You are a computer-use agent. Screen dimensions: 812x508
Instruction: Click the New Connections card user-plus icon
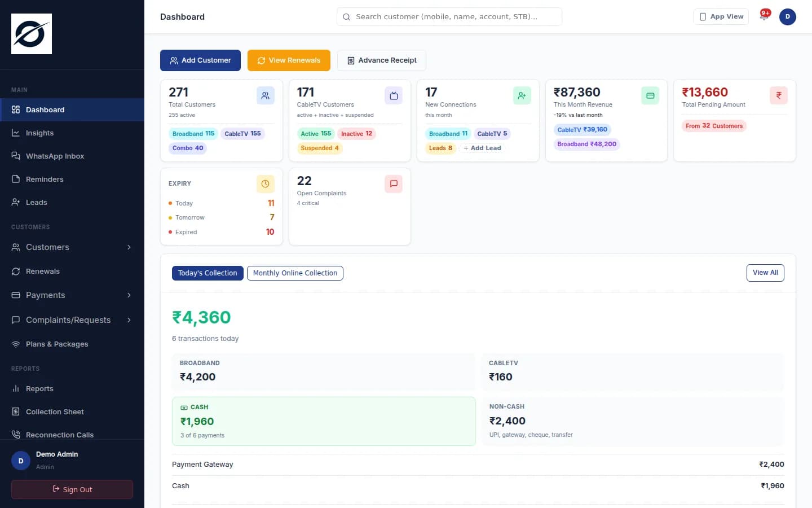(x=522, y=95)
